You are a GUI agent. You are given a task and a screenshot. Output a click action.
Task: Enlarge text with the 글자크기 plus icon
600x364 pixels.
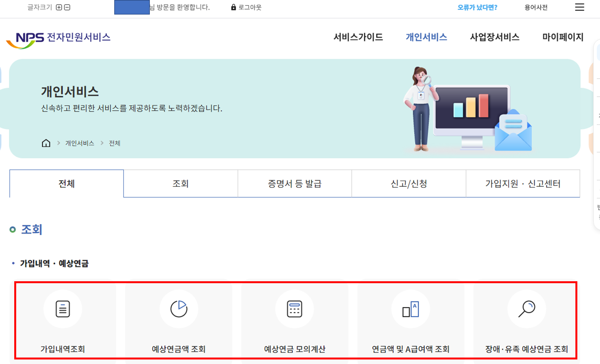[x=59, y=7]
